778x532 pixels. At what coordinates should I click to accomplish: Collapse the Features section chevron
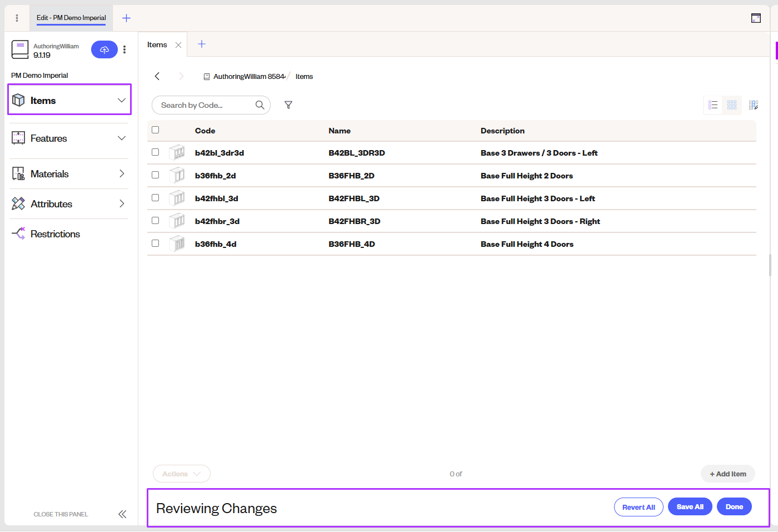pos(122,138)
